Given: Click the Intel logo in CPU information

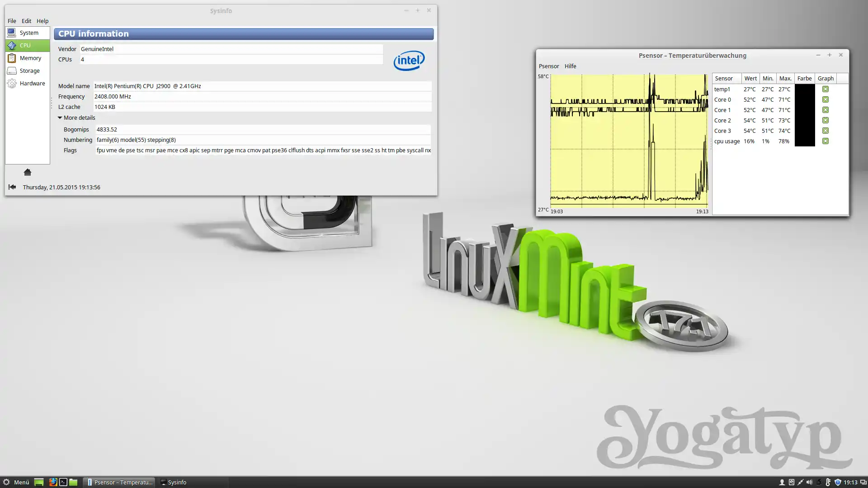Looking at the screenshot, I should click(x=409, y=61).
